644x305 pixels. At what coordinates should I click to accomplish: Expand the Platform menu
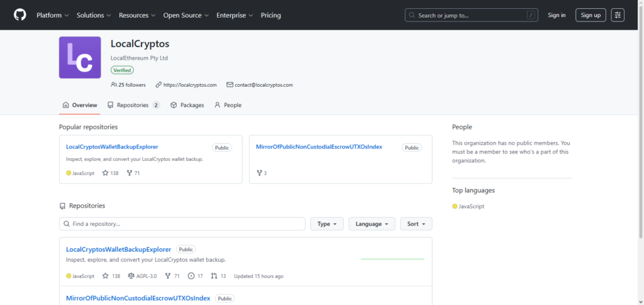[x=52, y=15]
